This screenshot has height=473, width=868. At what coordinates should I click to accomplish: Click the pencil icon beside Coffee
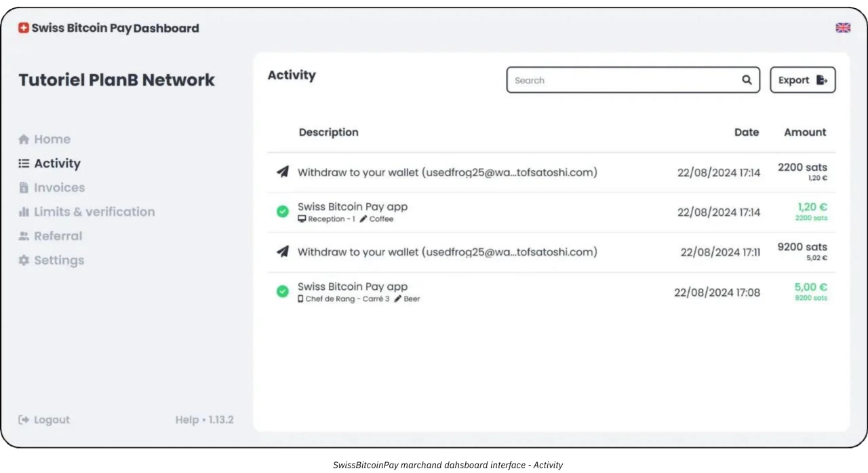click(x=363, y=219)
